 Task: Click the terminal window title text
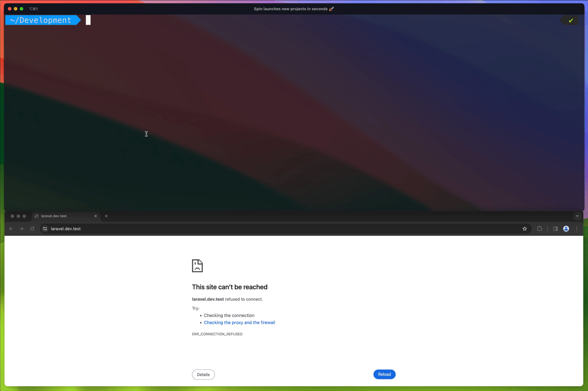point(294,9)
